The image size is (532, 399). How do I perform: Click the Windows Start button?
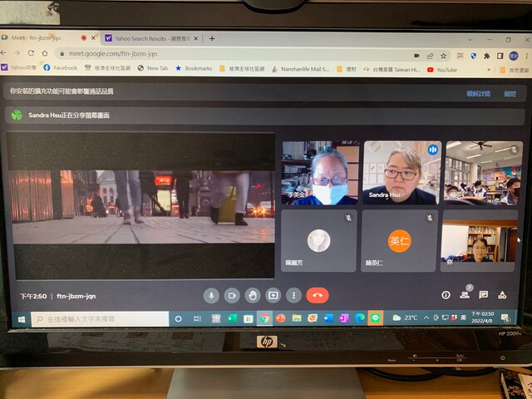click(37, 318)
